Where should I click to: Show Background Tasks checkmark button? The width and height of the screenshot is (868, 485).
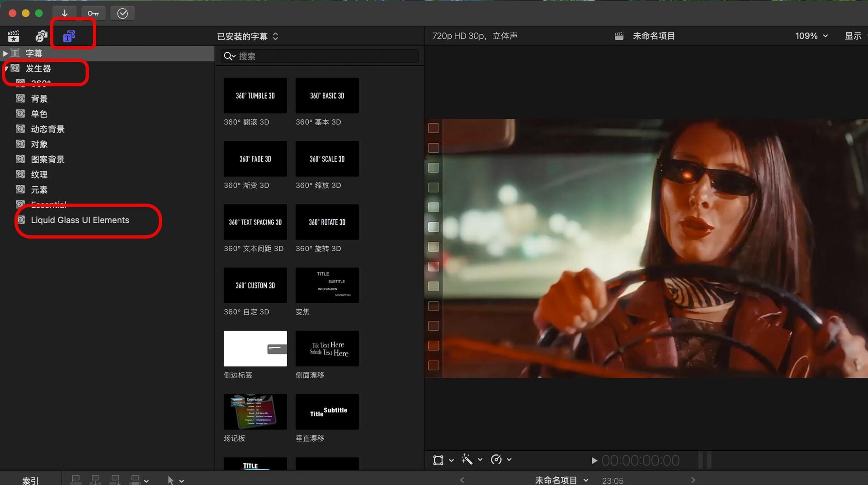122,13
